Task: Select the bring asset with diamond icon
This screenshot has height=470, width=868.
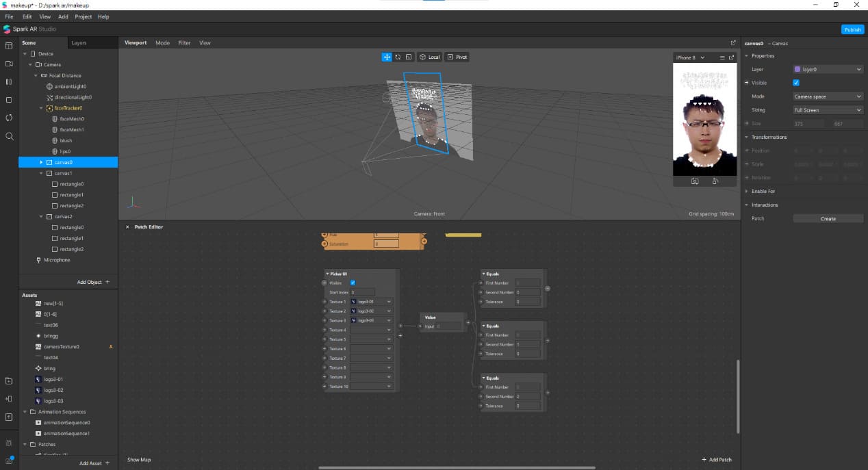Action: (x=49, y=368)
